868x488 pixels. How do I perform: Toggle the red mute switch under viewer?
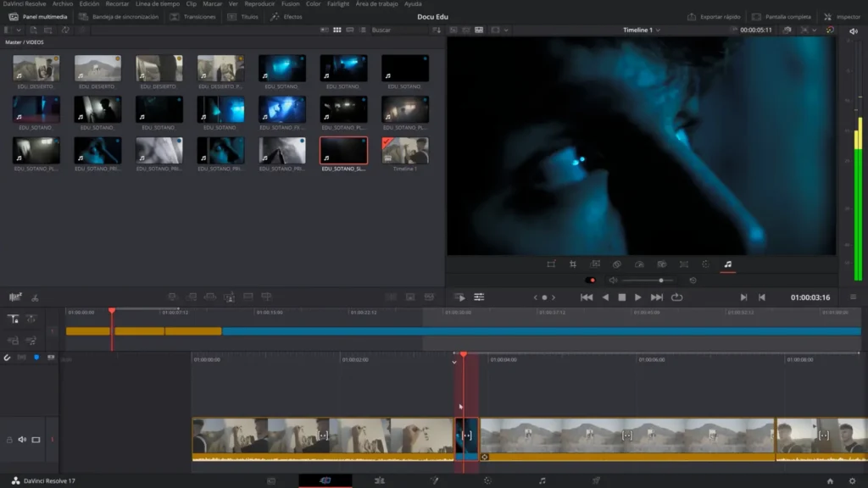point(591,280)
